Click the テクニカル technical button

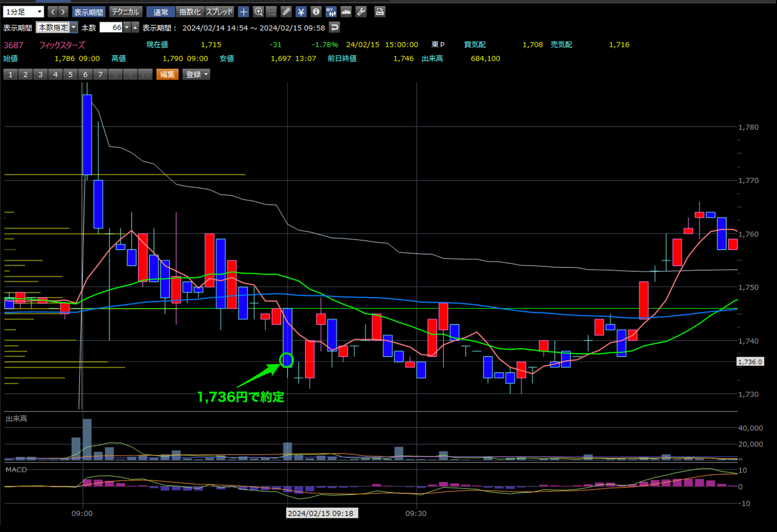(x=125, y=12)
